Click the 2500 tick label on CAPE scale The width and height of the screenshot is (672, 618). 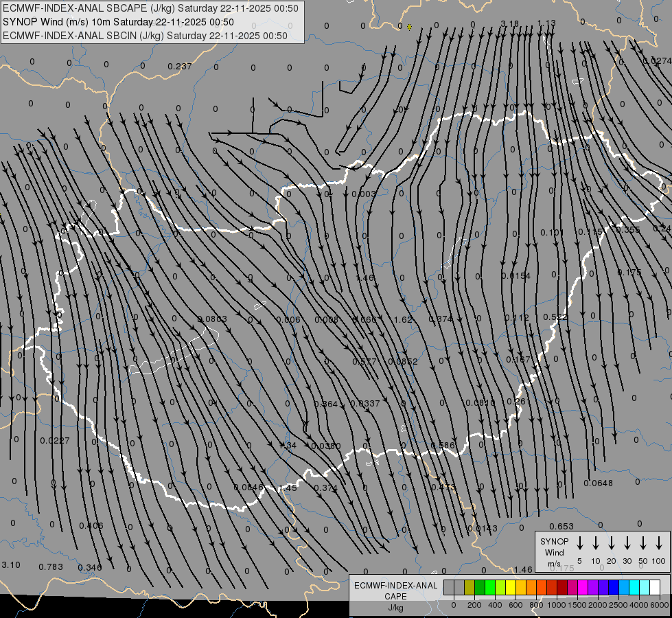(x=618, y=605)
